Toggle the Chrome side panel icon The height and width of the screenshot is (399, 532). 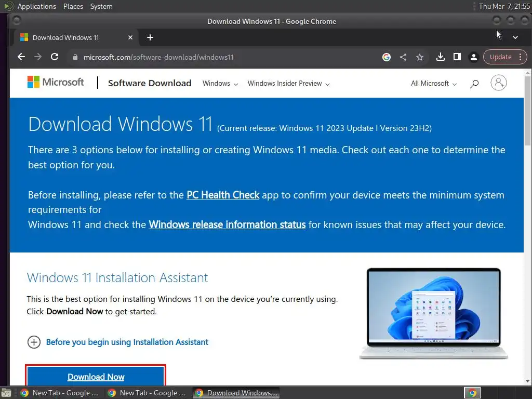pyautogui.click(x=457, y=57)
